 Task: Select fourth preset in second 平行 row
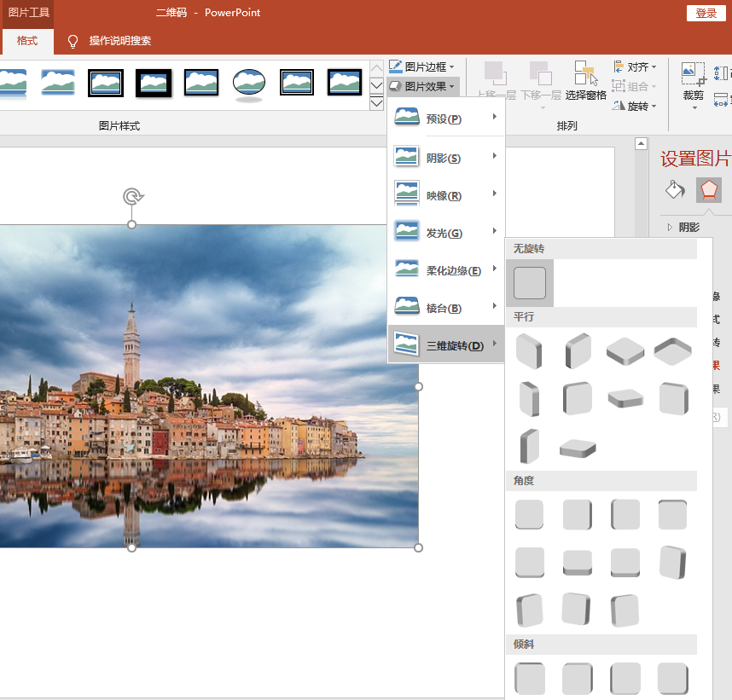[673, 399]
